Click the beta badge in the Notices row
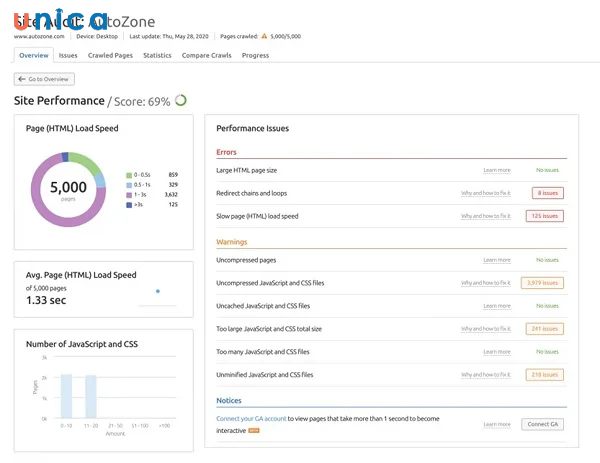This screenshot has height=463, width=600. click(254, 430)
